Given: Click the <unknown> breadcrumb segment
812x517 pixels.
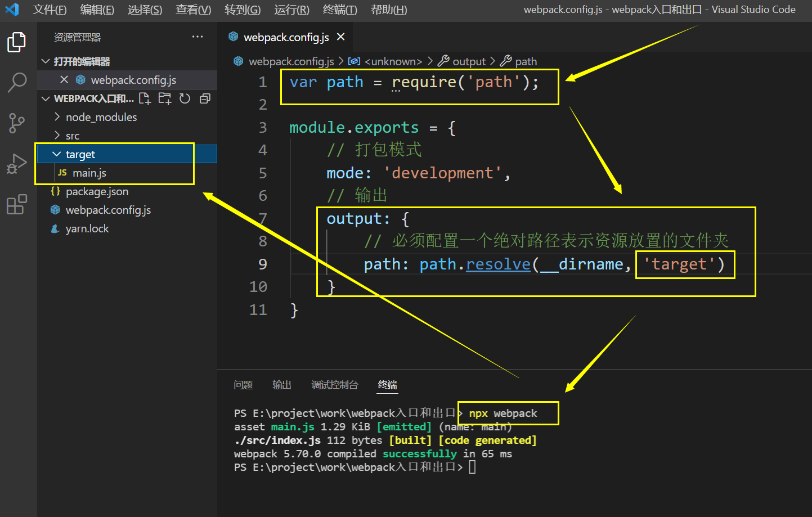Looking at the screenshot, I should 393,61.
